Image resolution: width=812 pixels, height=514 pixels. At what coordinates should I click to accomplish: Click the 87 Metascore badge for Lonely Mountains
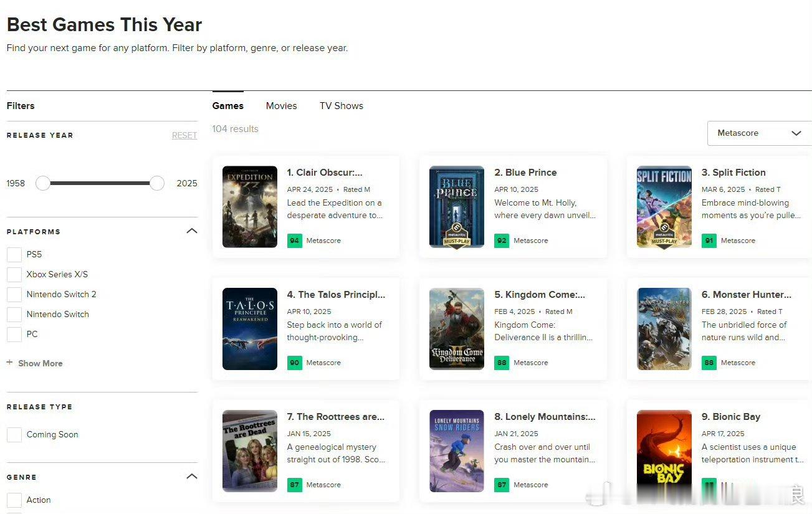pyautogui.click(x=502, y=485)
